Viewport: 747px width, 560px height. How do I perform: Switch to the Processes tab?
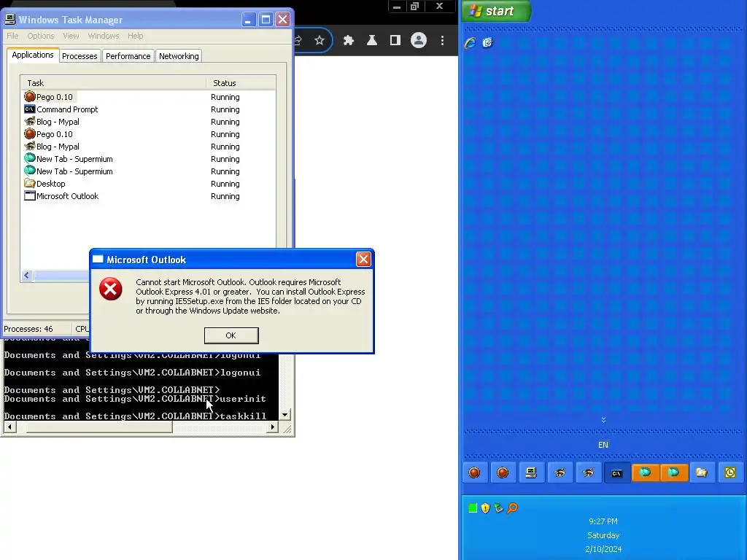point(80,56)
